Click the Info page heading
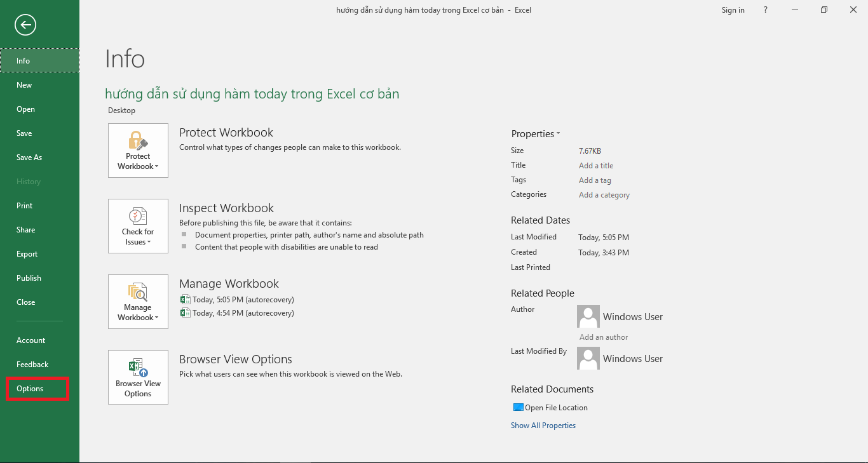The width and height of the screenshot is (868, 463). coord(125,59)
